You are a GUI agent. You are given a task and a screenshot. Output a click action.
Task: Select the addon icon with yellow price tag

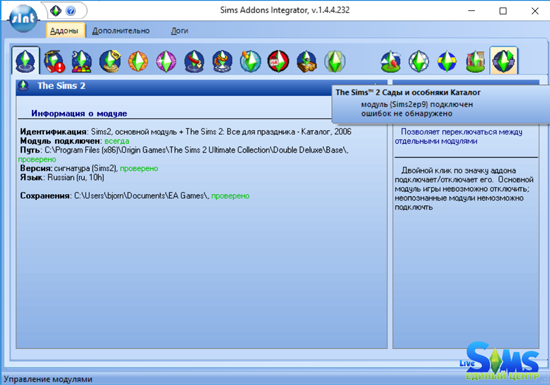pos(110,61)
